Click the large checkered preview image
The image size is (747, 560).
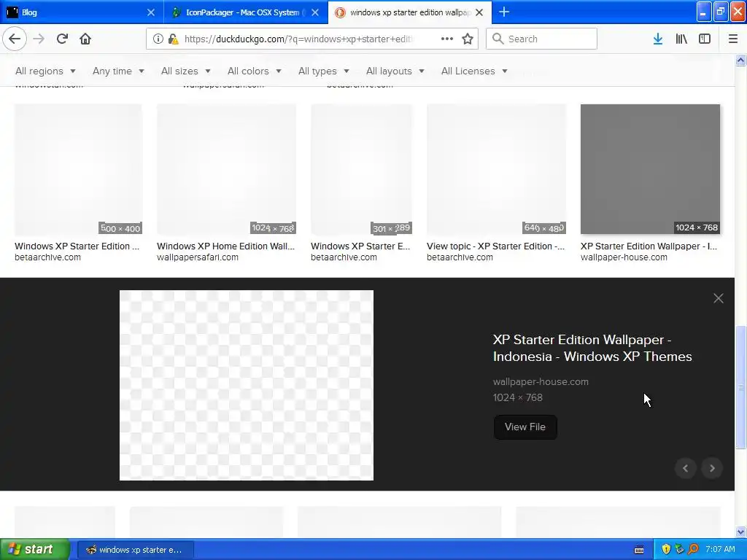(247, 385)
